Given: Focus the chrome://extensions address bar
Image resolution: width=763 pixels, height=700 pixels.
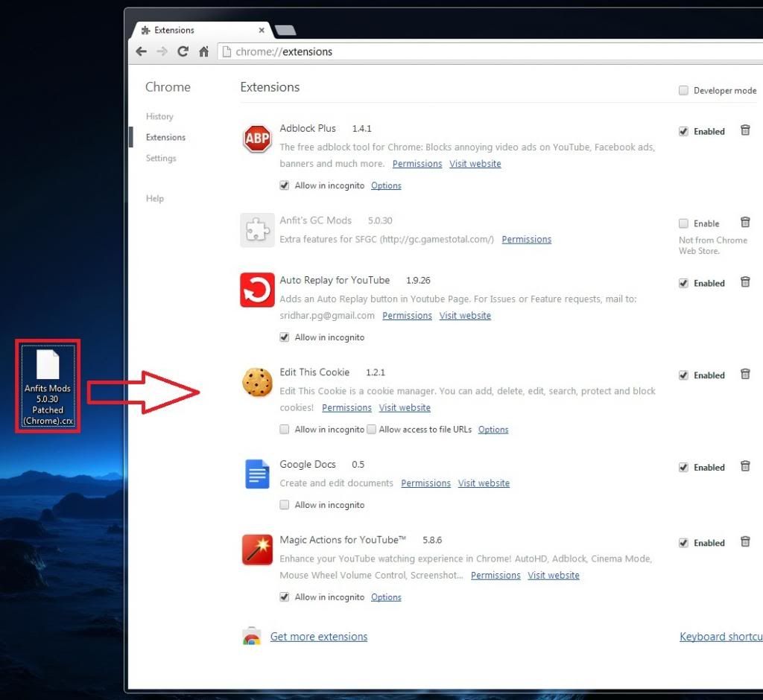Looking at the screenshot, I should (492, 51).
